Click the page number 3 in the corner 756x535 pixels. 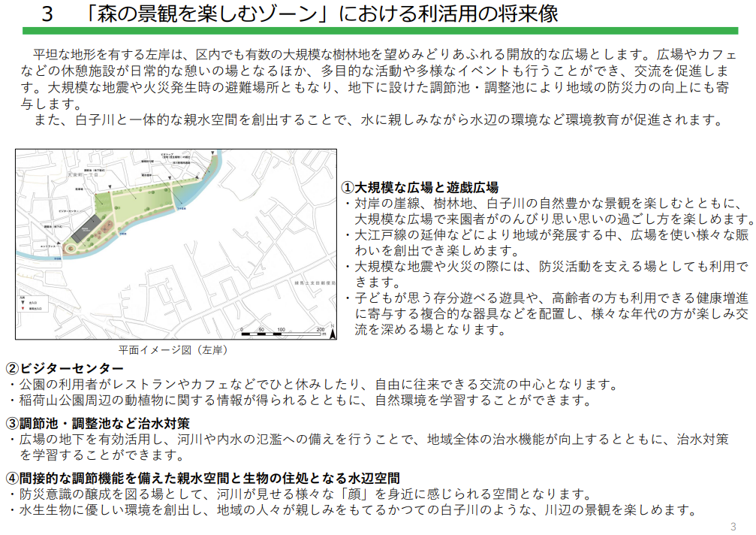point(733,525)
